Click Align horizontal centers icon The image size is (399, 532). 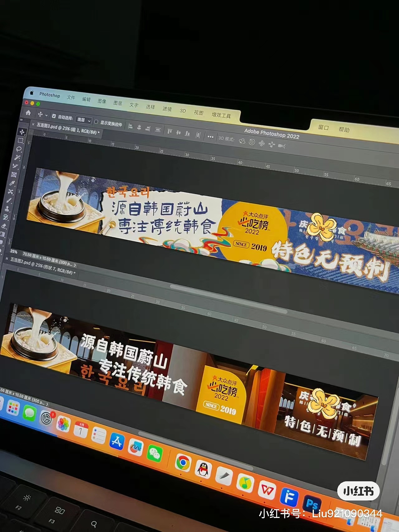click(x=139, y=127)
